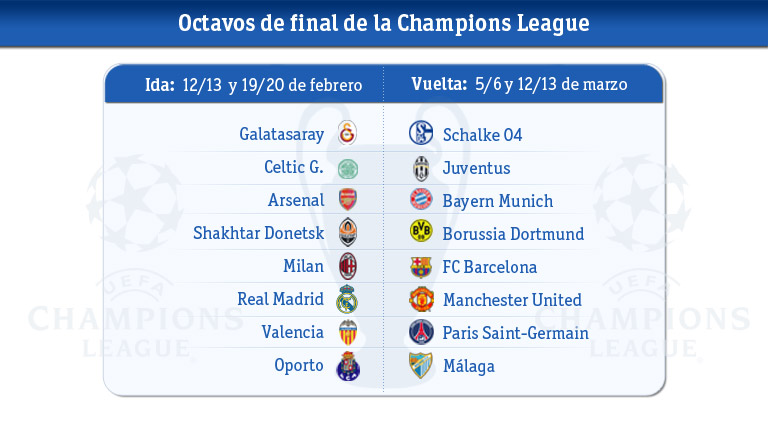
Task: Click the Galatasaray club crest
Action: [347, 134]
